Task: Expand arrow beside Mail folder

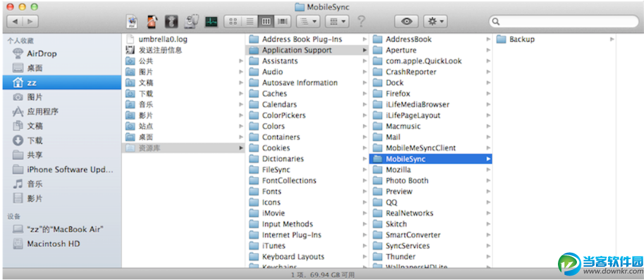Action: point(488,137)
